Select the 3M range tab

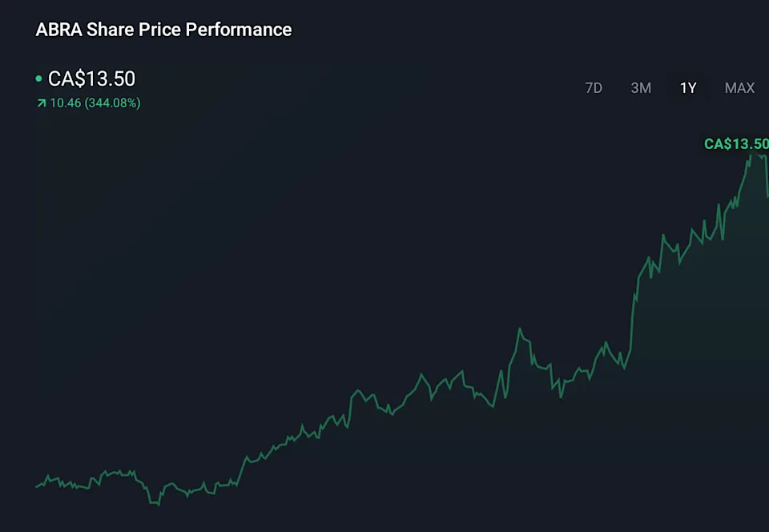coord(641,88)
